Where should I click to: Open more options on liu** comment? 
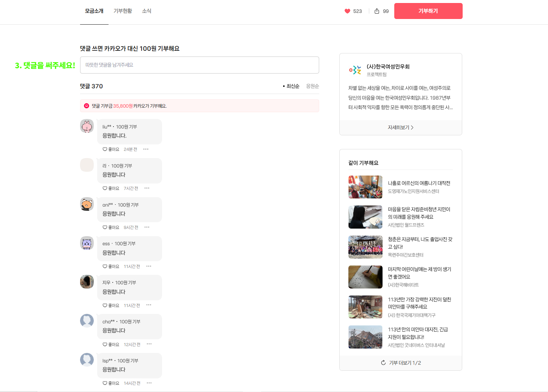[x=146, y=149]
